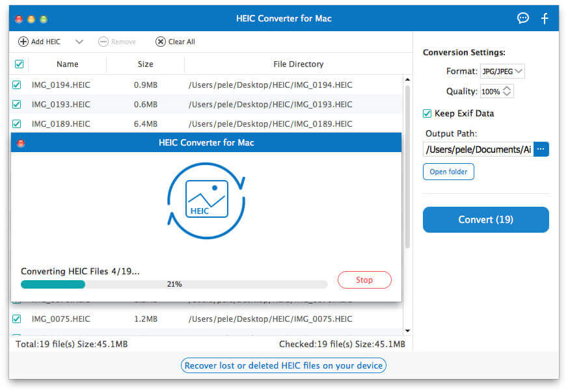Viewport: 568px width, 392px height.
Task: Select the IMG_0193.HEIC file name
Action: [x=61, y=104]
